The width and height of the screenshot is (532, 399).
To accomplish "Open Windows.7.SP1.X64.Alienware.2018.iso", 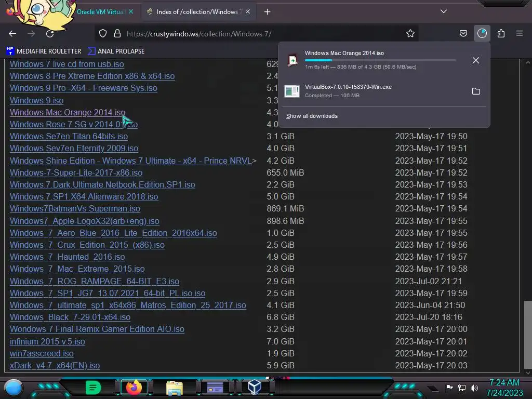I will tap(84, 196).
